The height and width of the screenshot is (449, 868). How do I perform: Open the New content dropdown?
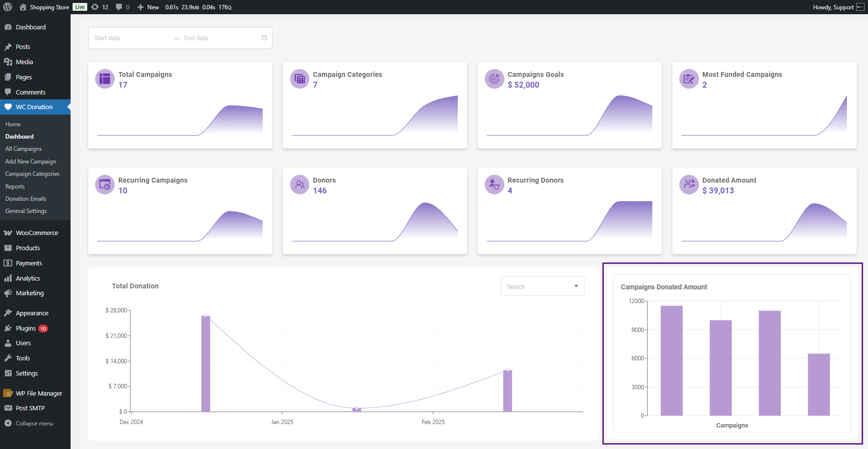point(149,7)
